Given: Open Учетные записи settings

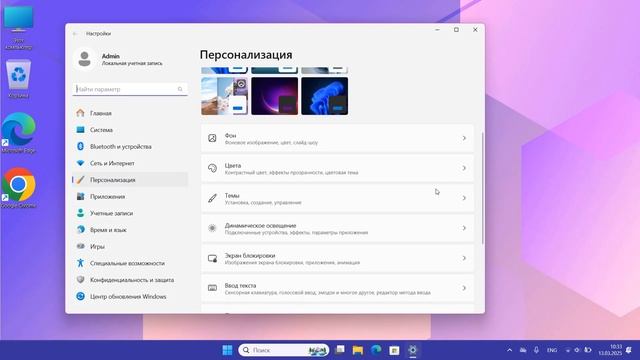Looking at the screenshot, I should pos(130,213).
